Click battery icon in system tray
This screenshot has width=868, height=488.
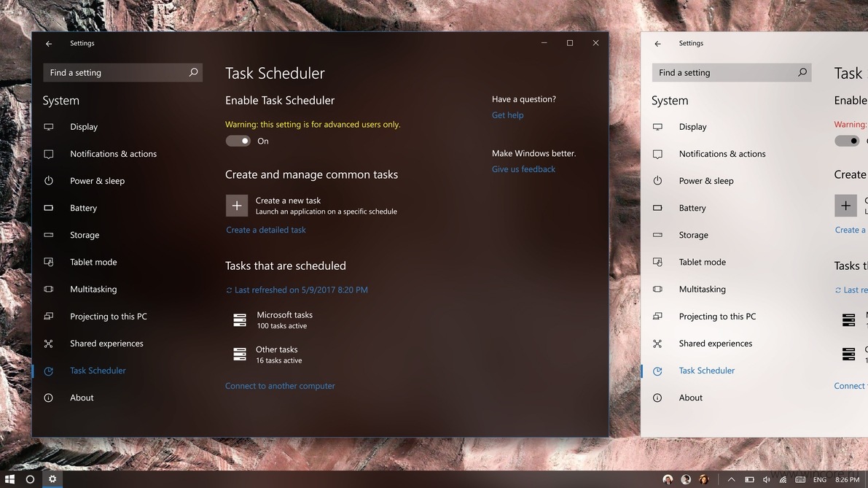pyautogui.click(x=749, y=480)
